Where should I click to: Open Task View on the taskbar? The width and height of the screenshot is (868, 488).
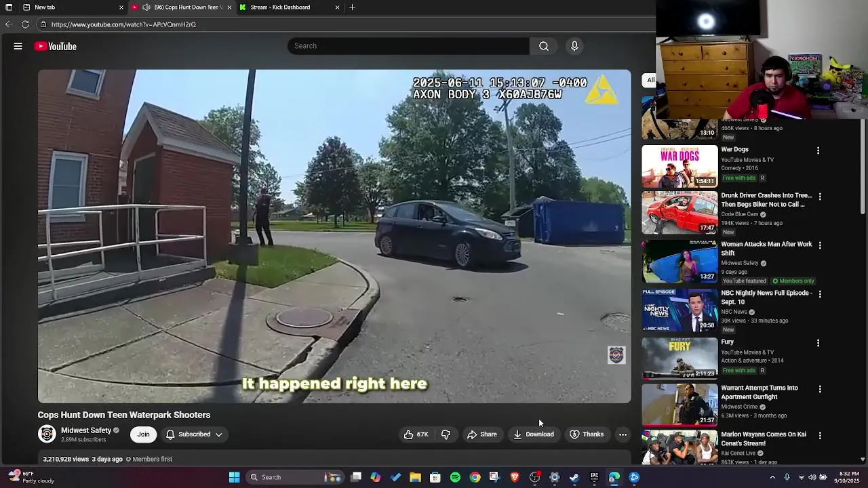356,477
